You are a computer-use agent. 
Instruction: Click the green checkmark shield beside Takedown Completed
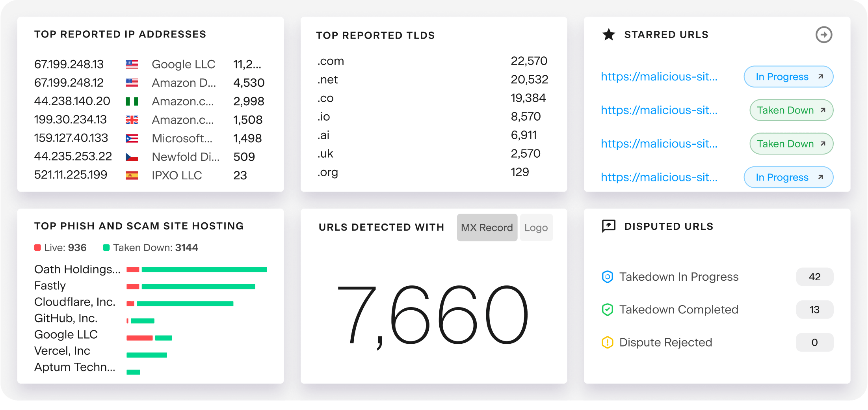(608, 309)
